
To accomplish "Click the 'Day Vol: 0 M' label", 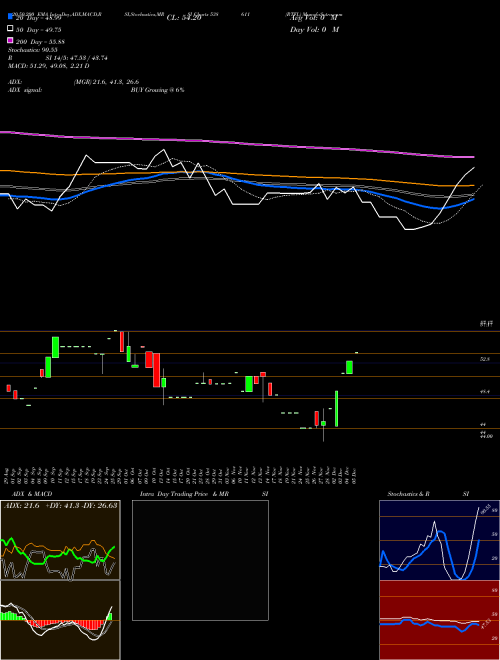I will click(314, 30).
